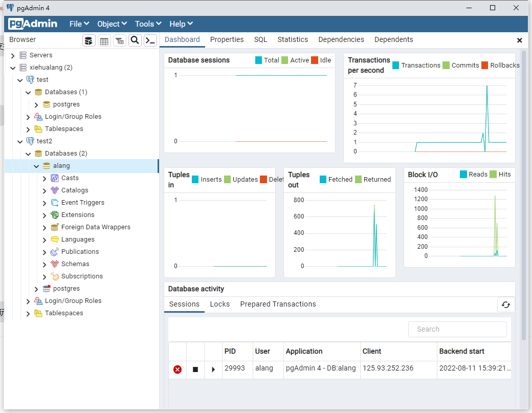Click the View Data table icon
The height and width of the screenshot is (413, 532).
click(104, 41)
